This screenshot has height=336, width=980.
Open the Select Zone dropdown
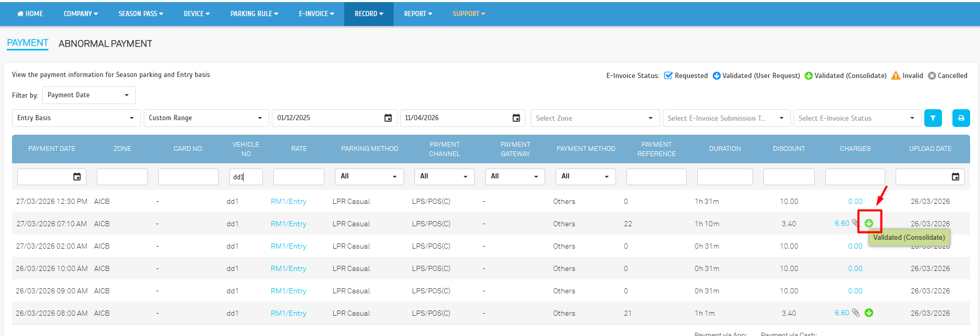(594, 118)
